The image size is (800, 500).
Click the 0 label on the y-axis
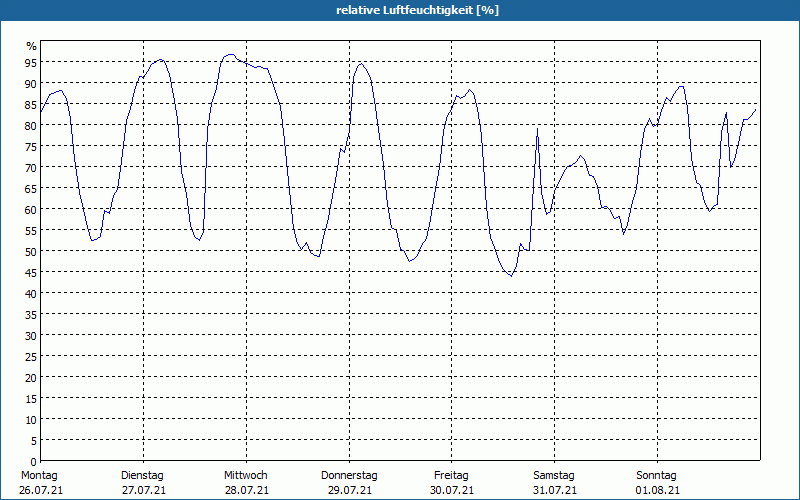click(33, 461)
